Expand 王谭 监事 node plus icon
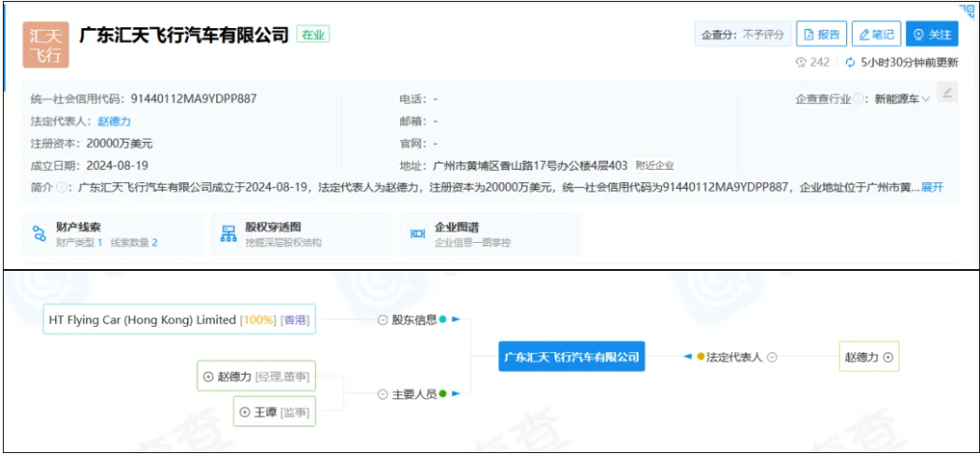Screen dimensions: 980x454 (245, 412)
